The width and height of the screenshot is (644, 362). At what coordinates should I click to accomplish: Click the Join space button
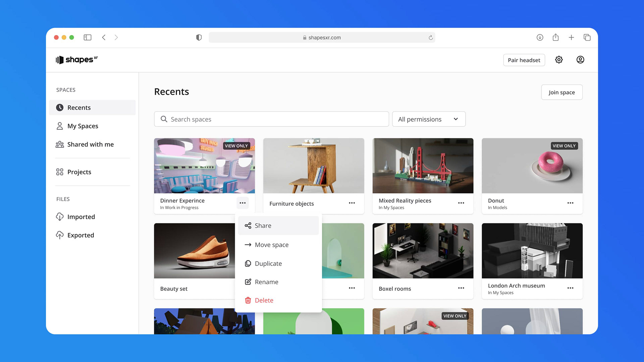[561, 93]
